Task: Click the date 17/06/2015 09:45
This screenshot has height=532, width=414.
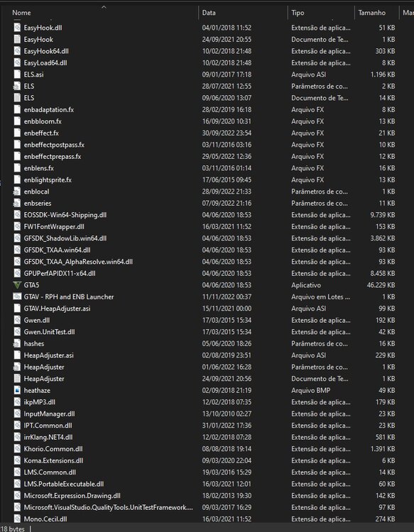Action: (227, 180)
